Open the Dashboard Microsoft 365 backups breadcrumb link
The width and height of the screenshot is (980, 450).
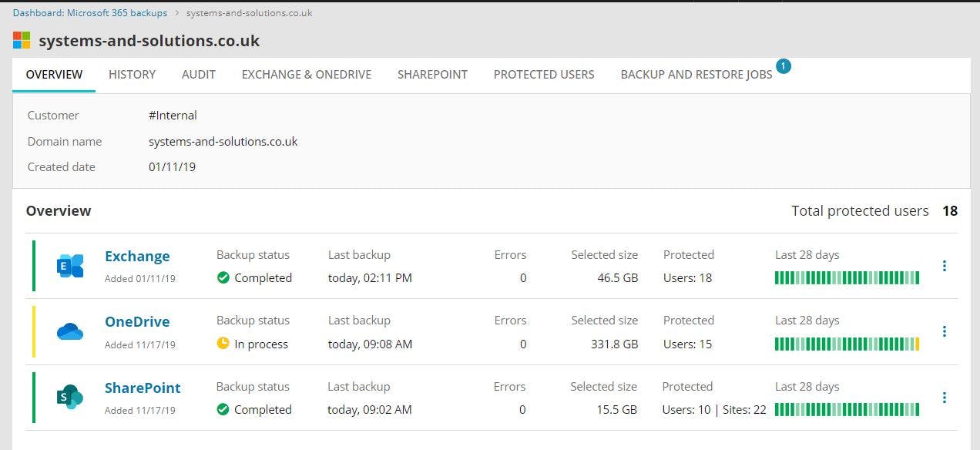click(x=89, y=12)
